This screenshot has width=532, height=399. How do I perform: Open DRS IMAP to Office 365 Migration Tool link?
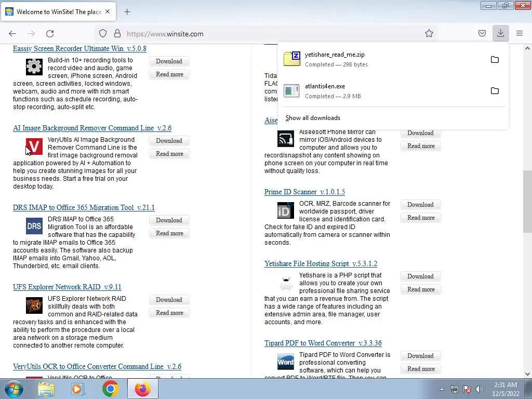pos(84,207)
